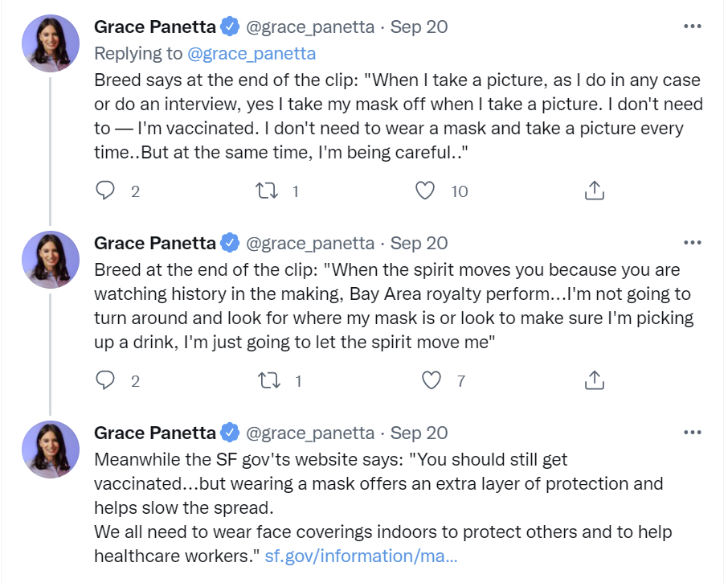Viewport: 728px width, 583px height.
Task: Open Sep 20 timestamp of third tweet
Action: [x=419, y=433]
